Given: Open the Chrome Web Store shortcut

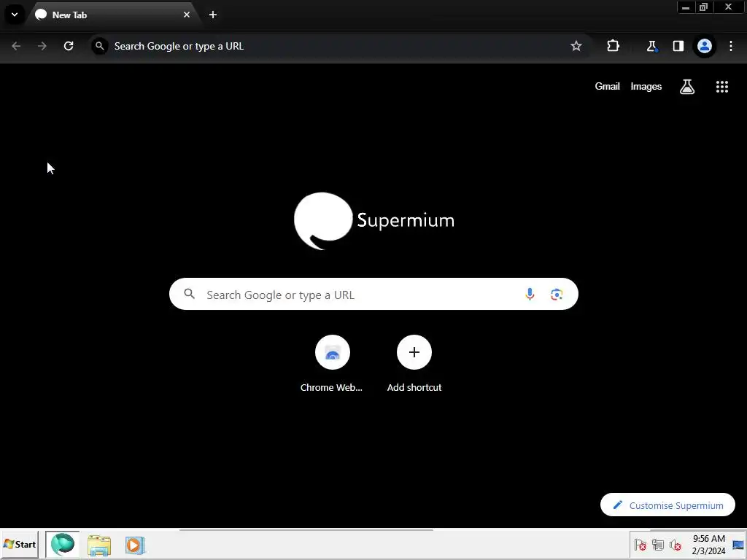Looking at the screenshot, I should tap(332, 365).
